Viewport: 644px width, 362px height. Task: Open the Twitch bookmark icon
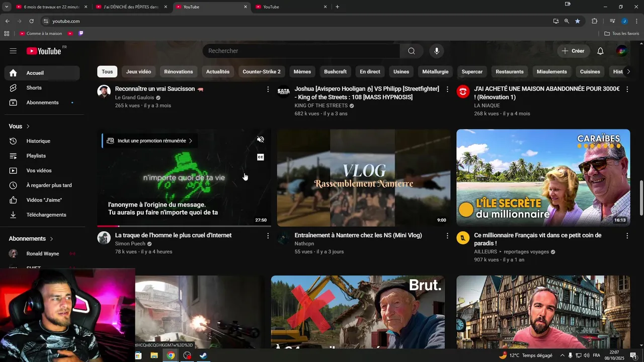click(81, 34)
